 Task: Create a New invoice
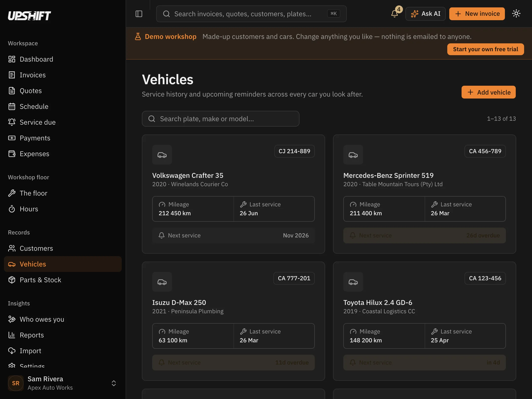pos(477,14)
